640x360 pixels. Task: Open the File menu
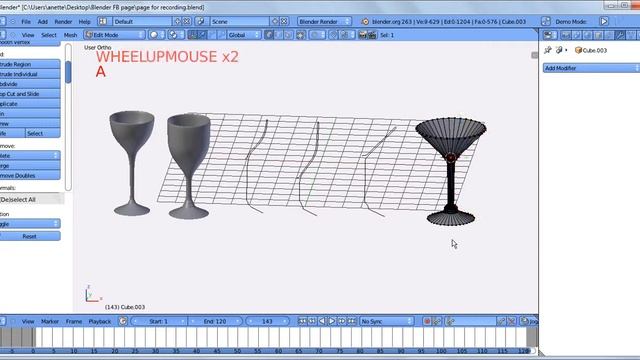coord(26,22)
